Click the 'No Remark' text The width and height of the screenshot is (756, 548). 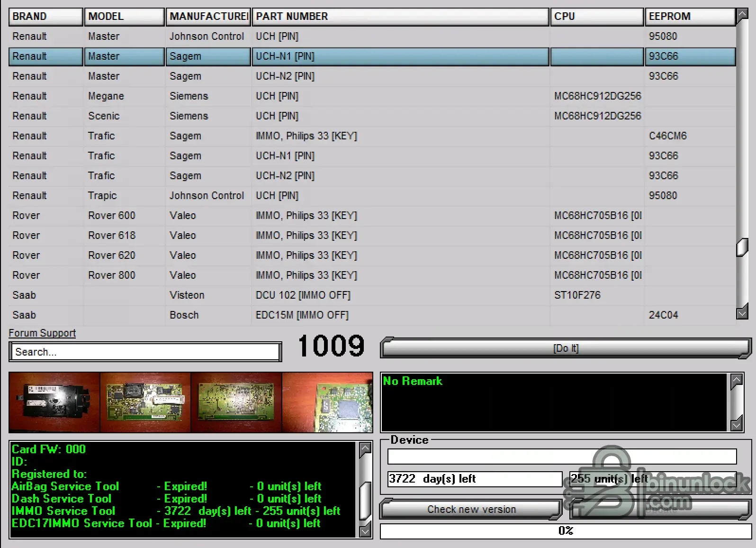(x=413, y=381)
